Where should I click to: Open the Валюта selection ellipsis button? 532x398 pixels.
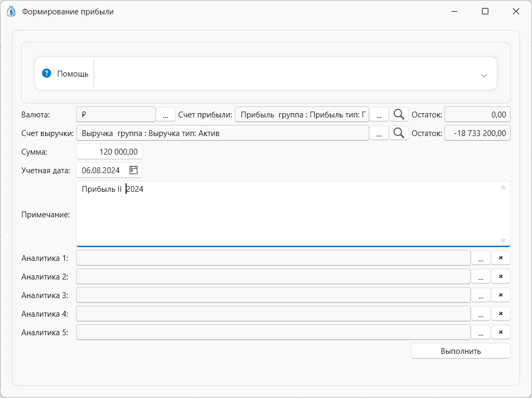pos(165,115)
